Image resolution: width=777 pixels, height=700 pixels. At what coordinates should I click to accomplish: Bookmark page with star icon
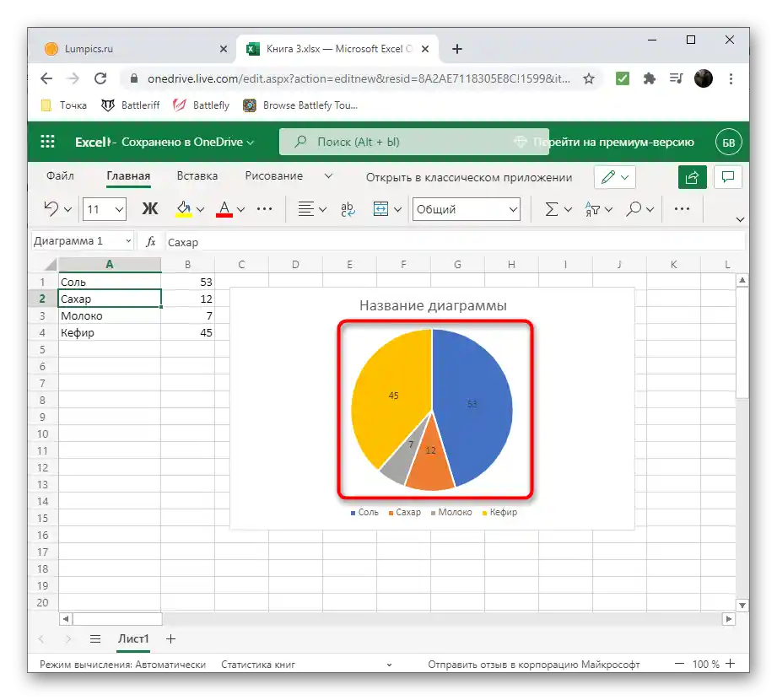coord(589,78)
